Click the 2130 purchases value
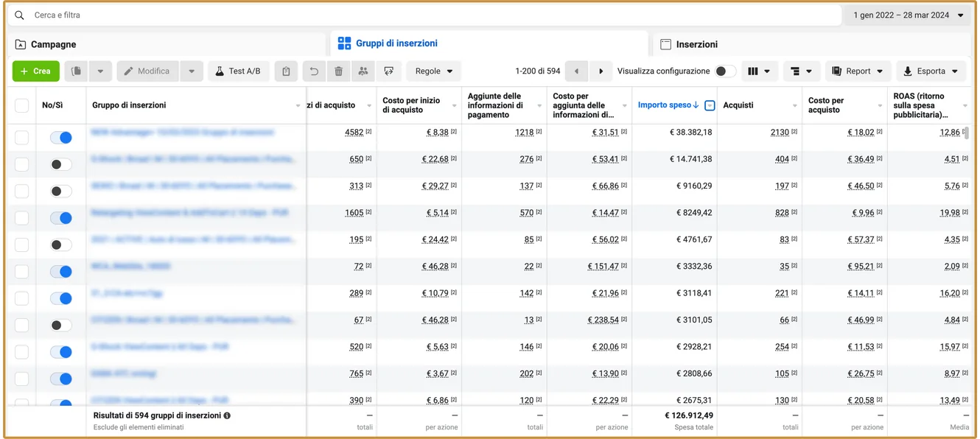The image size is (980, 439). click(780, 133)
